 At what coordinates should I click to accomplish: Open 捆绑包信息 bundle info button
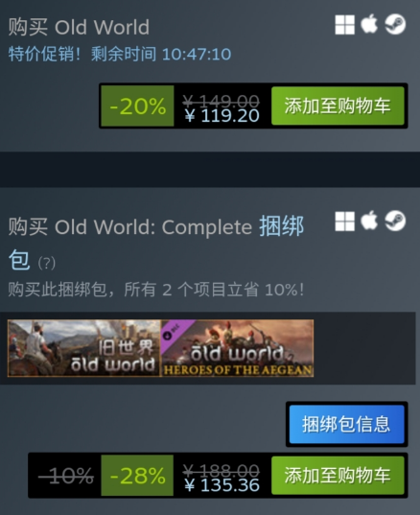346,424
